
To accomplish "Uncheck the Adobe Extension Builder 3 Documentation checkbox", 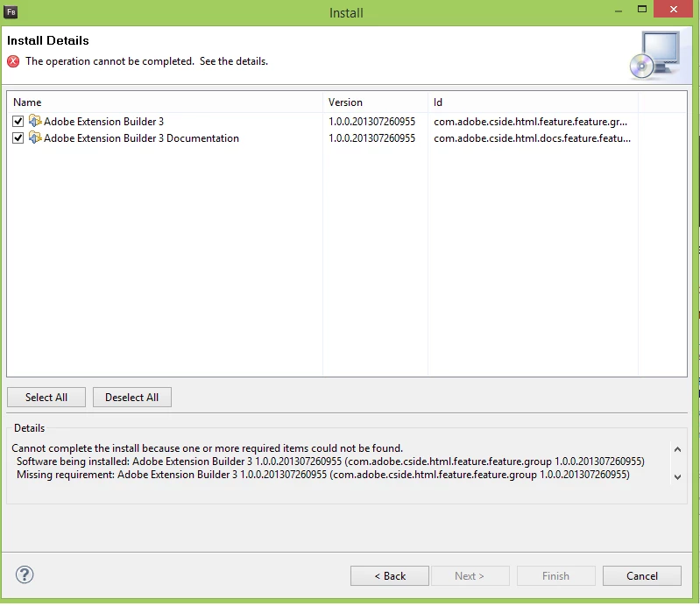I will pyautogui.click(x=18, y=137).
